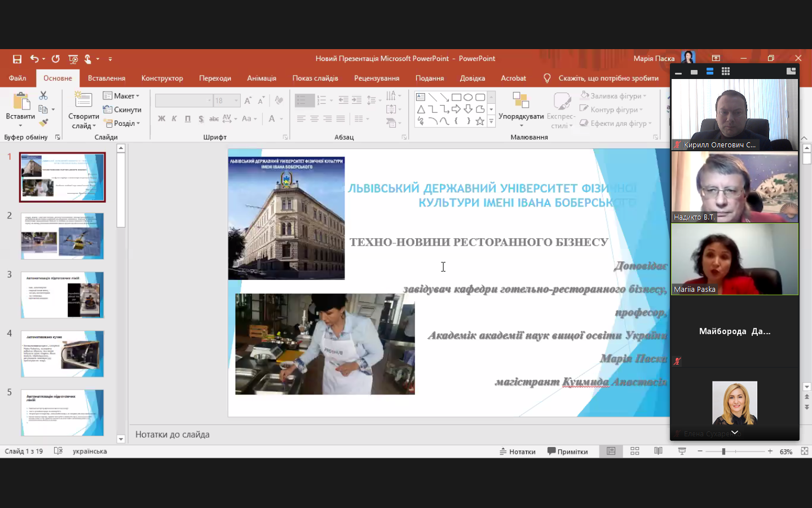Viewport: 812px width, 508px height.
Task: Expand the Розділ section dropdown
Action: 122,123
